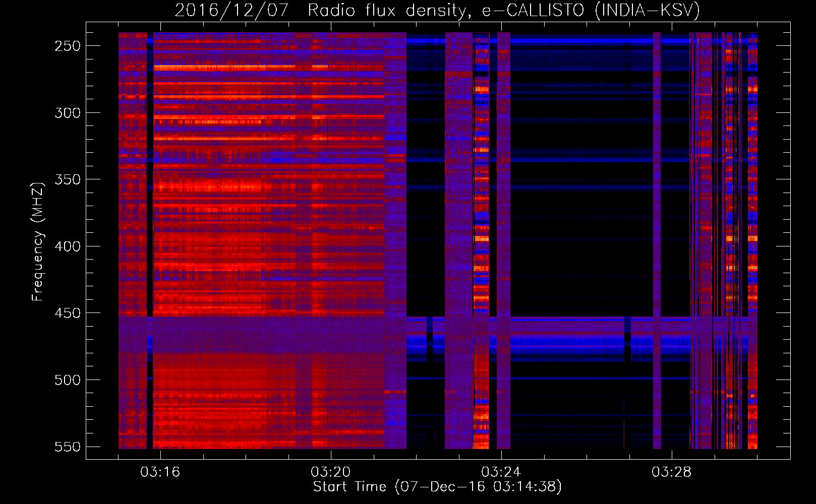Click the 450 frequency tick label
This screenshot has width=816, height=504.
click(68, 313)
